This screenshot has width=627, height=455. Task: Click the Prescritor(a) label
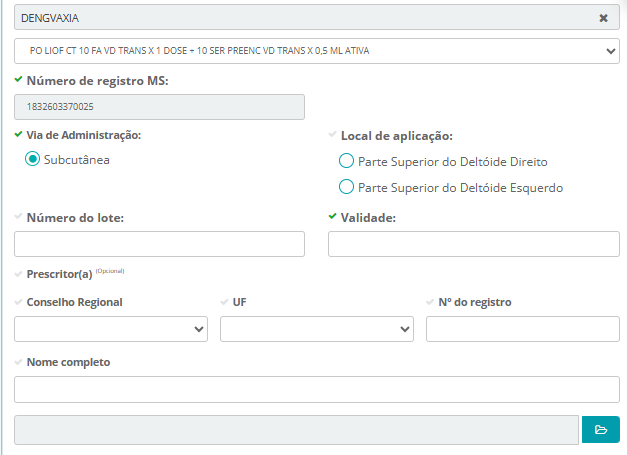point(60,274)
